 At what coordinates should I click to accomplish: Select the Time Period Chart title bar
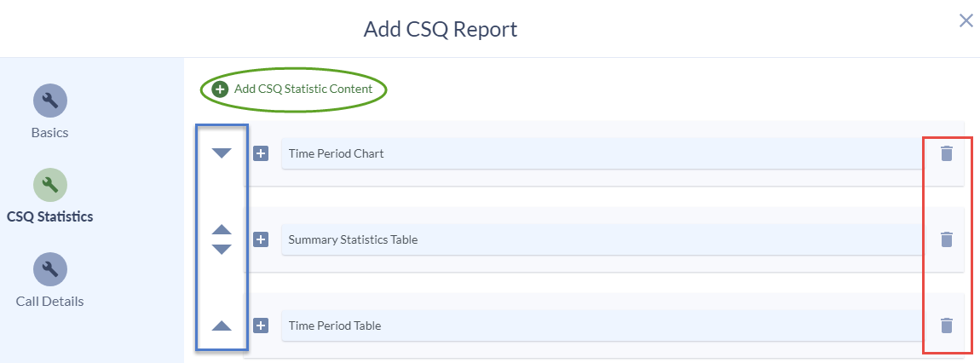602,153
